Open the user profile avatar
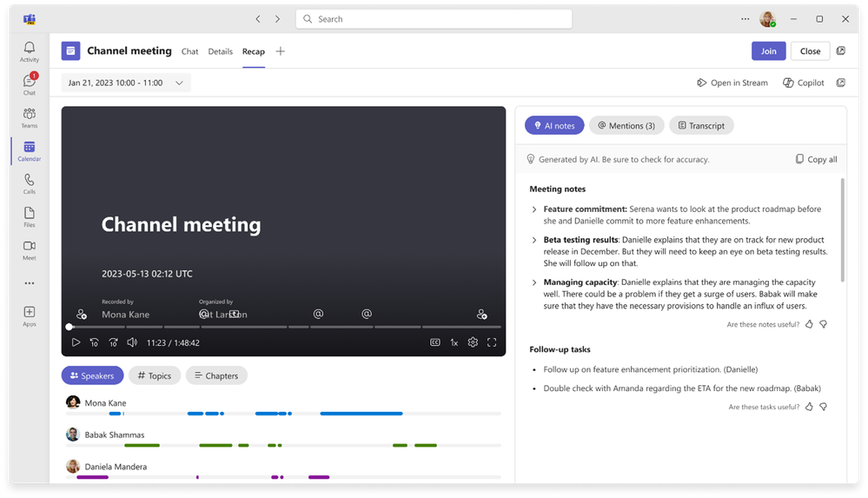The height and width of the screenshot is (498, 868). (767, 19)
